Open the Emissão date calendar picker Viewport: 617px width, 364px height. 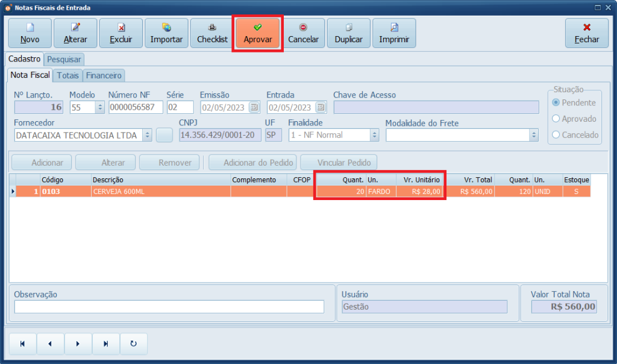tap(254, 107)
